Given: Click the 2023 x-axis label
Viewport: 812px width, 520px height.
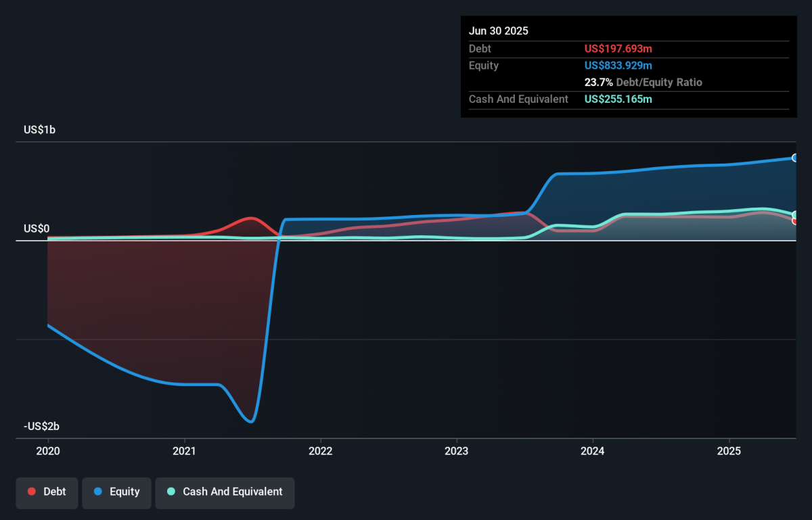Looking at the screenshot, I should (x=457, y=450).
